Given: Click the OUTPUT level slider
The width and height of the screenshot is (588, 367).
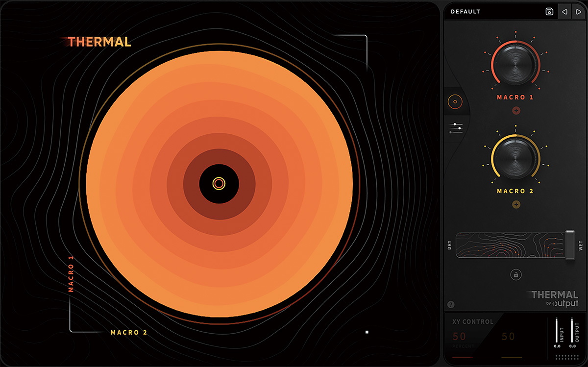Looking at the screenshot, I should click(x=572, y=330).
